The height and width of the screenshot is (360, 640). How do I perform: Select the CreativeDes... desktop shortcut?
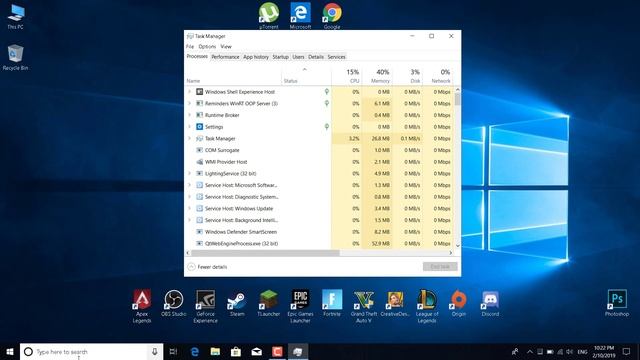click(395, 303)
